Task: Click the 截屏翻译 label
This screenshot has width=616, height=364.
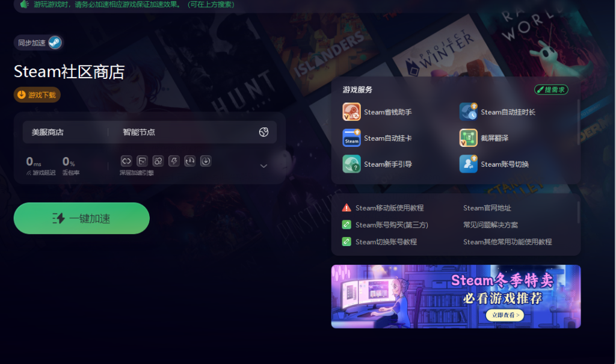Action: click(x=494, y=138)
